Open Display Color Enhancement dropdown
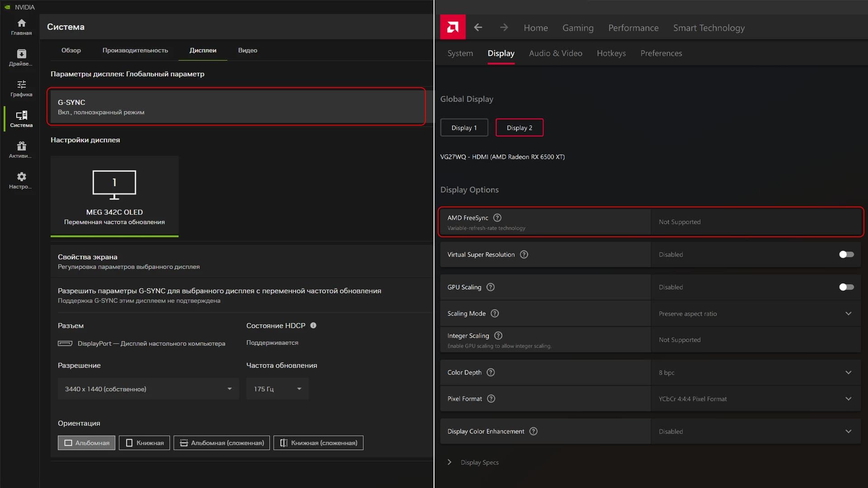 click(x=756, y=431)
